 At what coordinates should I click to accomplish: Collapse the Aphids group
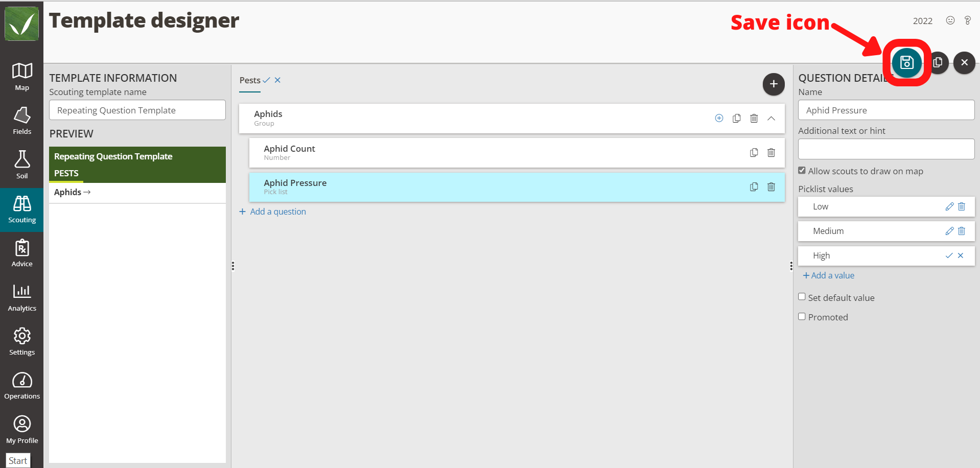771,118
